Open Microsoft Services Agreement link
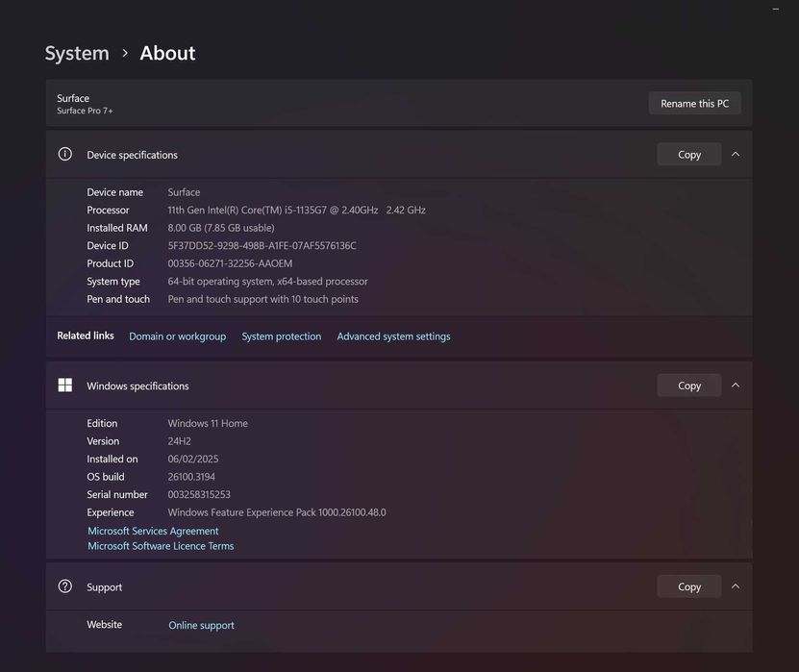The width and height of the screenshot is (799, 672). click(153, 531)
